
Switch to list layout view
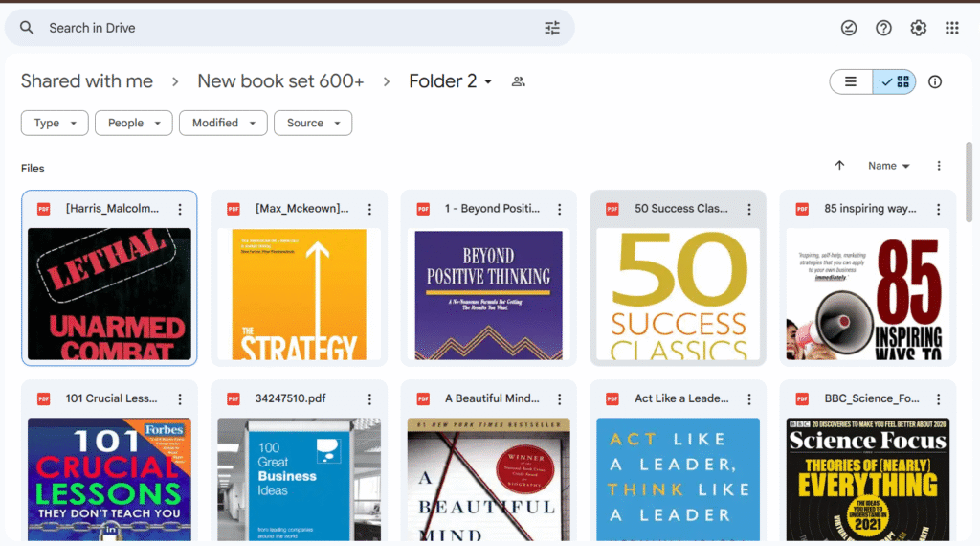(x=851, y=81)
